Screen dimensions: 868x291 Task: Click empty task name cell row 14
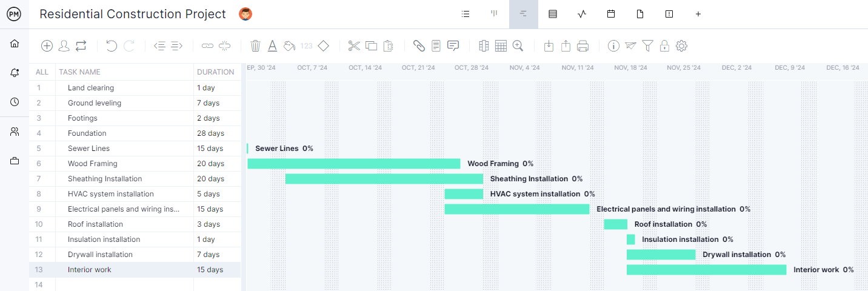click(124, 284)
